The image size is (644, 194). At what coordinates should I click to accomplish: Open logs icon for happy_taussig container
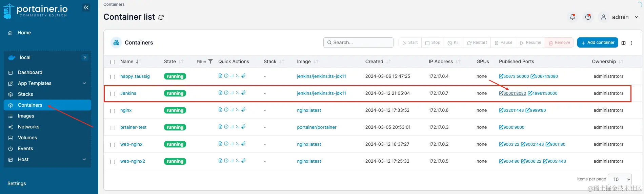(220, 76)
